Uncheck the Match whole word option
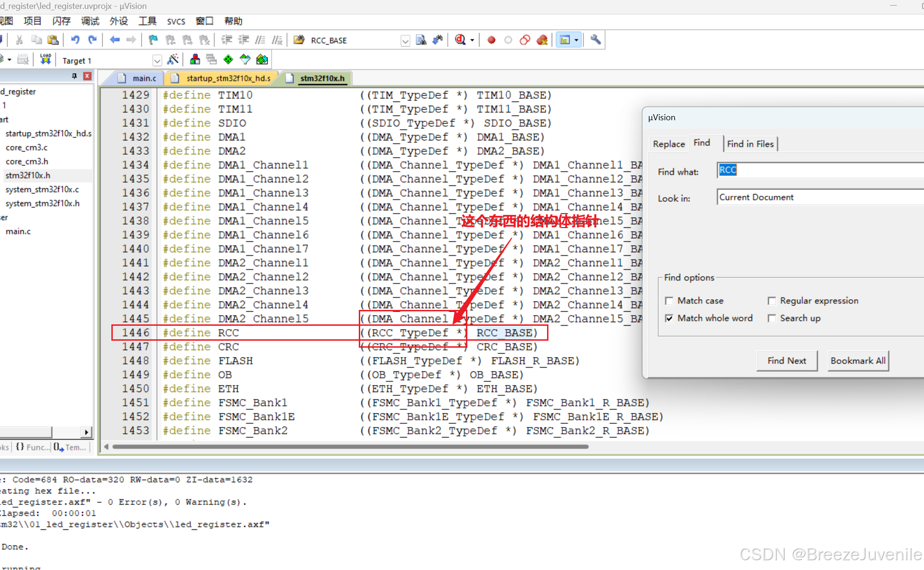This screenshot has width=924, height=570. click(670, 318)
